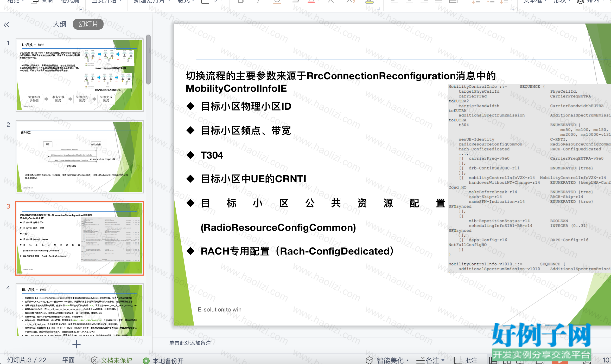Viewport: 611px width, 364px height.
Task: Select the 幻灯片 slides tab
Action: [88, 24]
